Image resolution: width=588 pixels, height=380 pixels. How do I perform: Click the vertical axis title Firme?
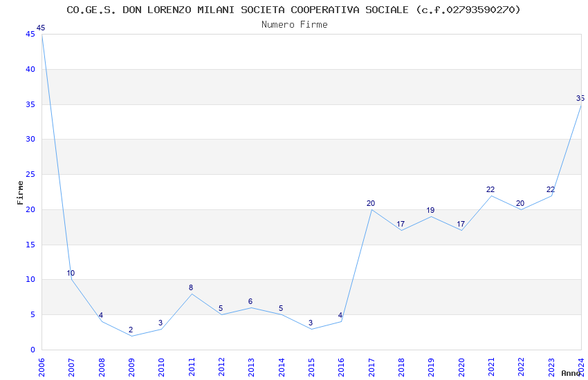pyautogui.click(x=20, y=193)
